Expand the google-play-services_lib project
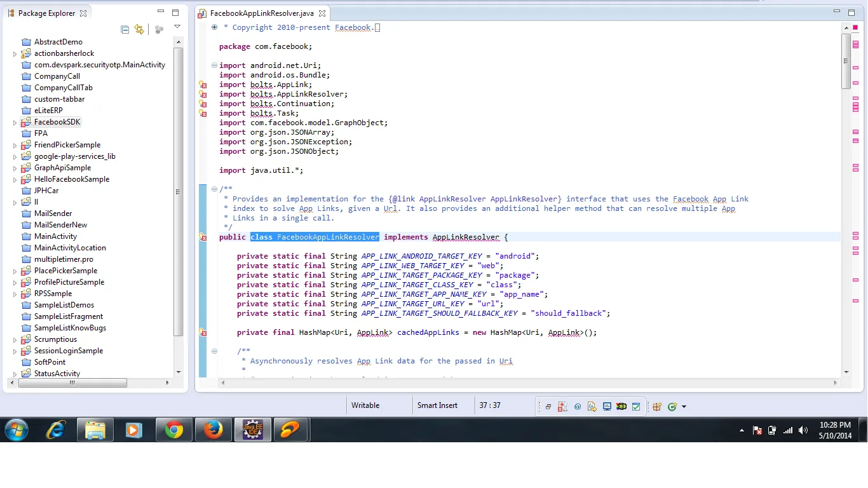868x488 pixels. click(15, 157)
